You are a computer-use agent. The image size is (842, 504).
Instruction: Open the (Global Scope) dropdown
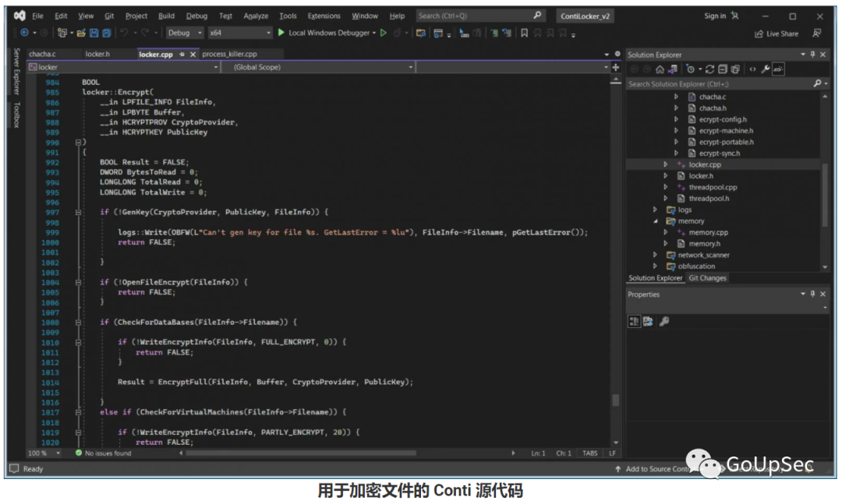[x=323, y=67]
